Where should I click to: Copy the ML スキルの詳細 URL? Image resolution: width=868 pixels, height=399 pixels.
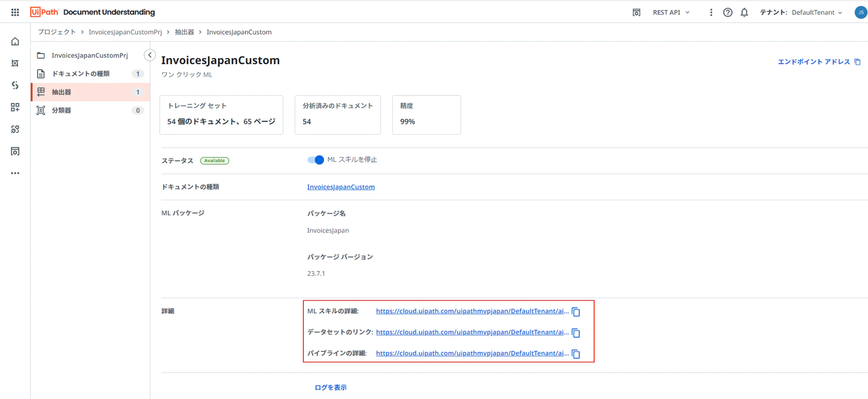tap(576, 312)
